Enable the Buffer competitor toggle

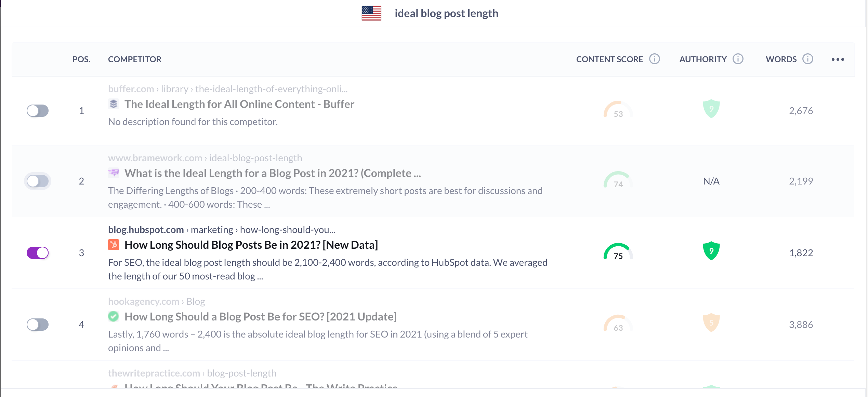[x=38, y=111]
